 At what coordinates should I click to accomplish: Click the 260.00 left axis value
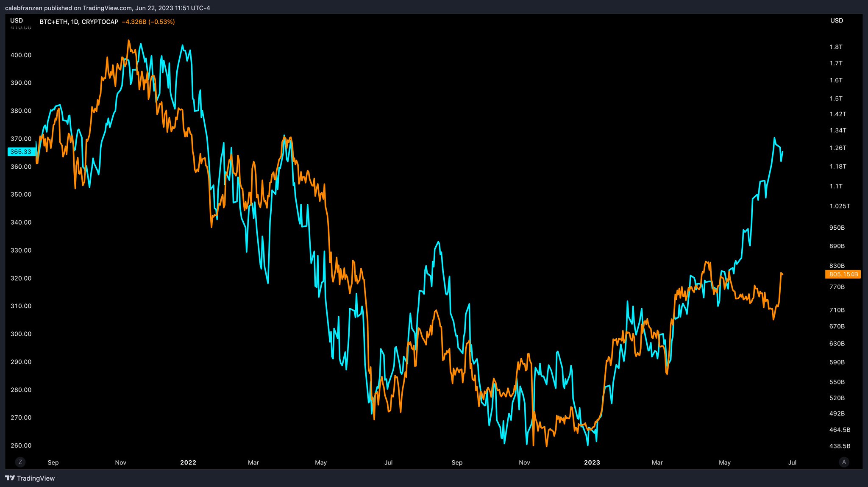point(21,445)
